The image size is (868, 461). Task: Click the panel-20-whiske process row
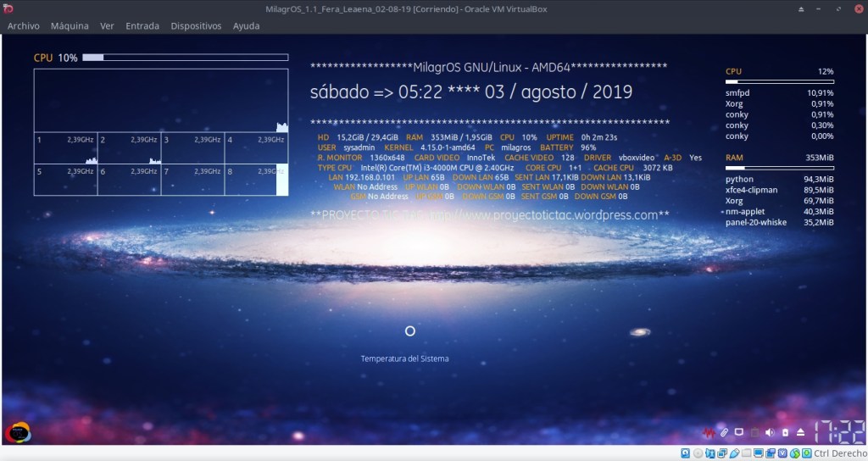click(780, 223)
